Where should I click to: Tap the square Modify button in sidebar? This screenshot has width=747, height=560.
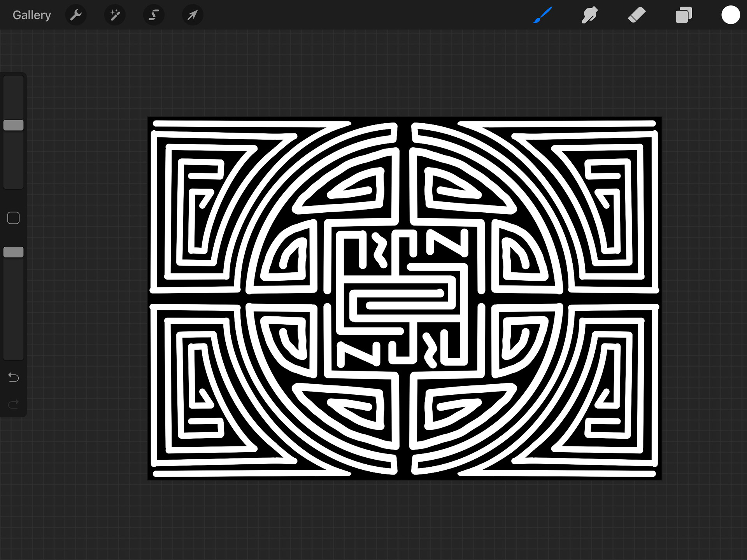point(14,218)
